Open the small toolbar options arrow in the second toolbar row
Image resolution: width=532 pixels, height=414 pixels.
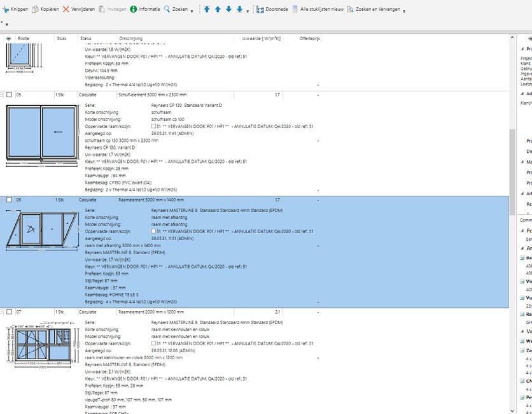click(7, 24)
